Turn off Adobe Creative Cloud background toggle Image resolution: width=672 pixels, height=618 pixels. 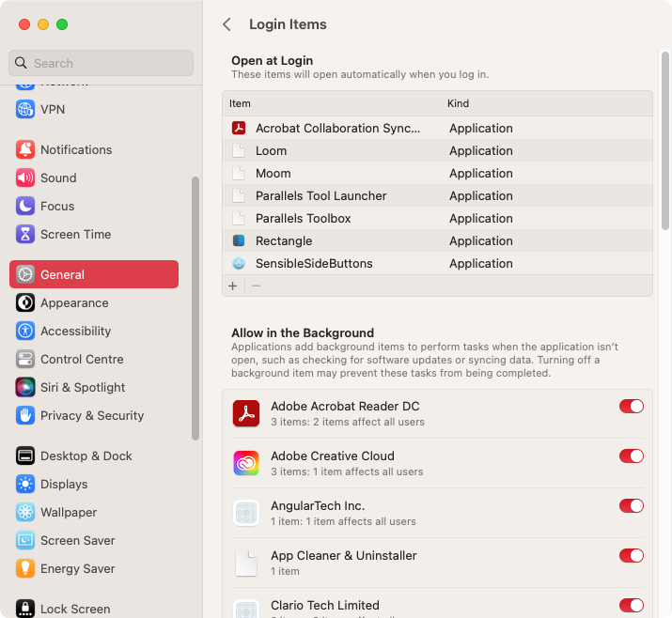632,456
